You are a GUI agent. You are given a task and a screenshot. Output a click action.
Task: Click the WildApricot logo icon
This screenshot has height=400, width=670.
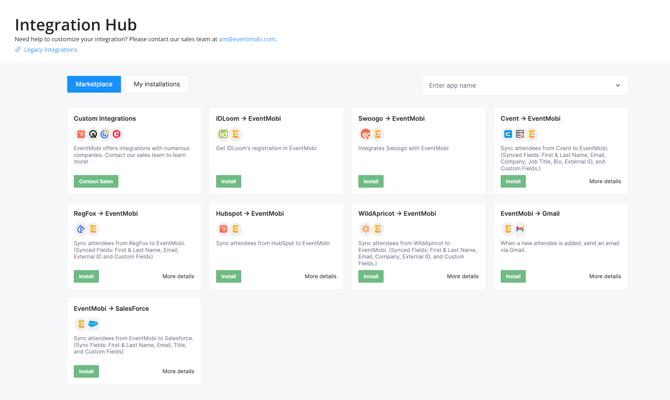[x=366, y=229]
